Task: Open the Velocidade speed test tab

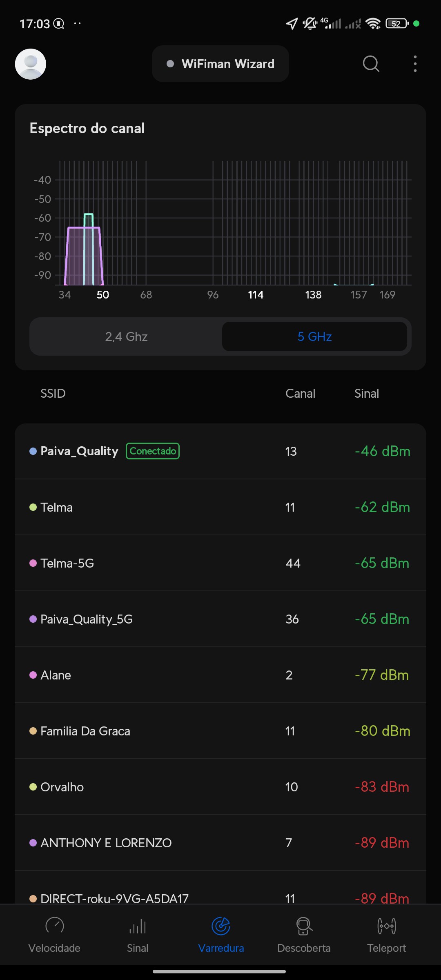Action: (54, 933)
